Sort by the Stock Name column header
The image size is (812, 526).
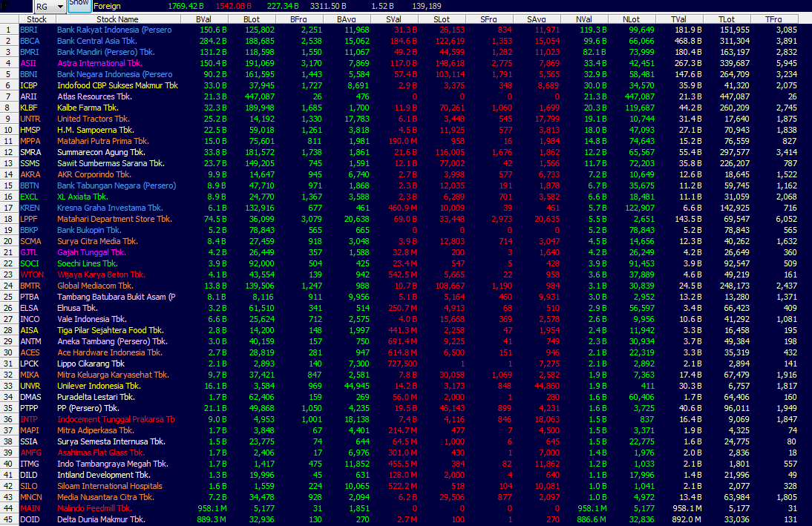(117, 19)
